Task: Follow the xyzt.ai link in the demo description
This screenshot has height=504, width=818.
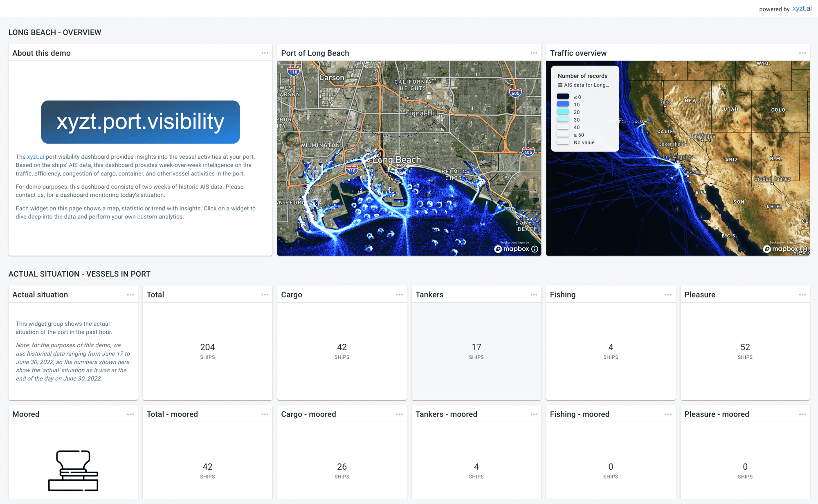Action: pos(36,156)
